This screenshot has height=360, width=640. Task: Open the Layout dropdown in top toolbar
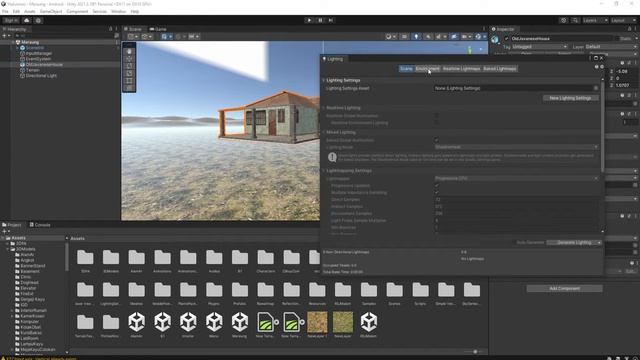point(623,20)
